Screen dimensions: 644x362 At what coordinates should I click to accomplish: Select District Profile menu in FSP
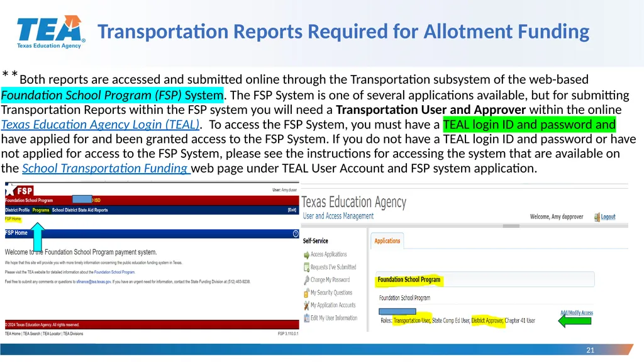[x=17, y=210]
